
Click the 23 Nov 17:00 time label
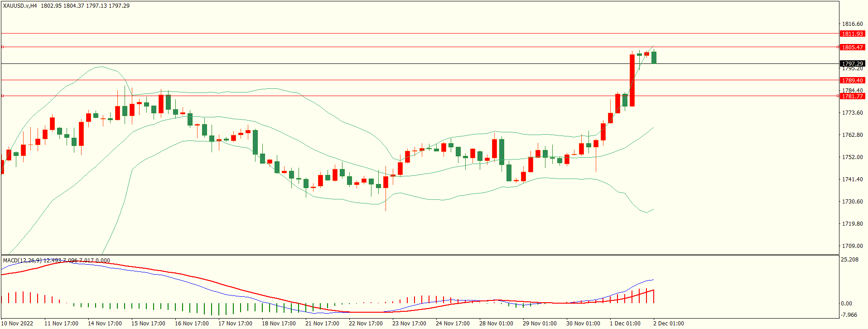[409, 324]
